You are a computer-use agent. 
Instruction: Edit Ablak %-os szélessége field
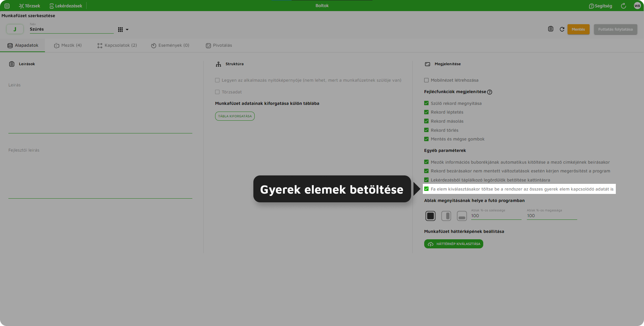tap(496, 216)
